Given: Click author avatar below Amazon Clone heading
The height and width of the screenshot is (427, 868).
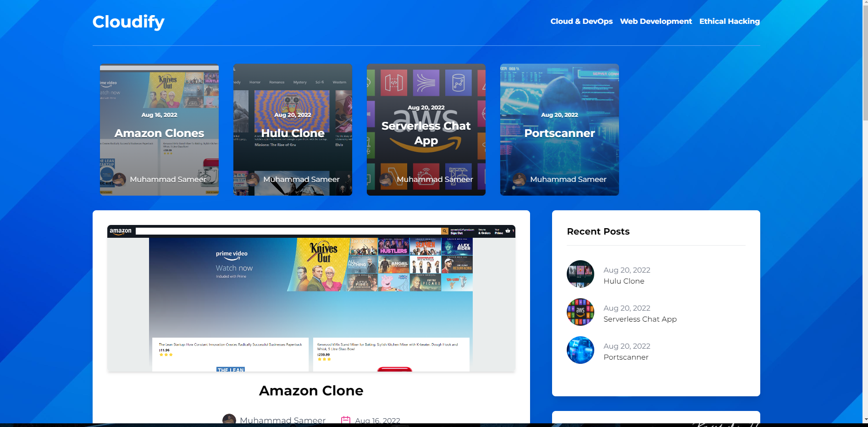Looking at the screenshot, I should click(x=229, y=420).
